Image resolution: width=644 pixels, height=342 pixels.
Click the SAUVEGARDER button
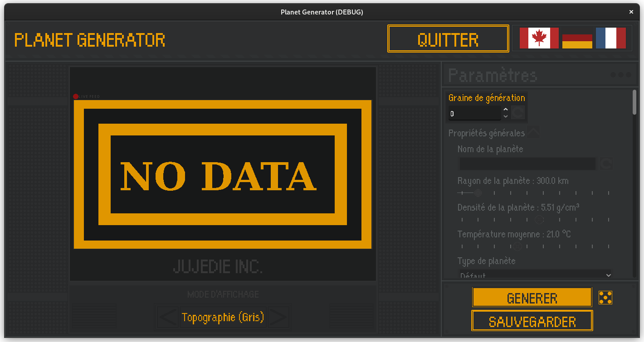pos(532,321)
